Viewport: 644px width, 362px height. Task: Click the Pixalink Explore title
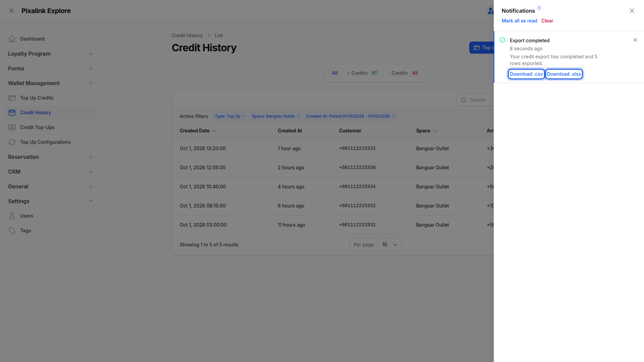coord(46,11)
